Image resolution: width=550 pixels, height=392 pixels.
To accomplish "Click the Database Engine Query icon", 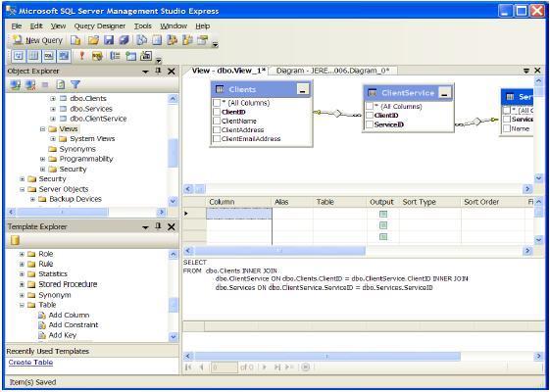I will 75,40.
